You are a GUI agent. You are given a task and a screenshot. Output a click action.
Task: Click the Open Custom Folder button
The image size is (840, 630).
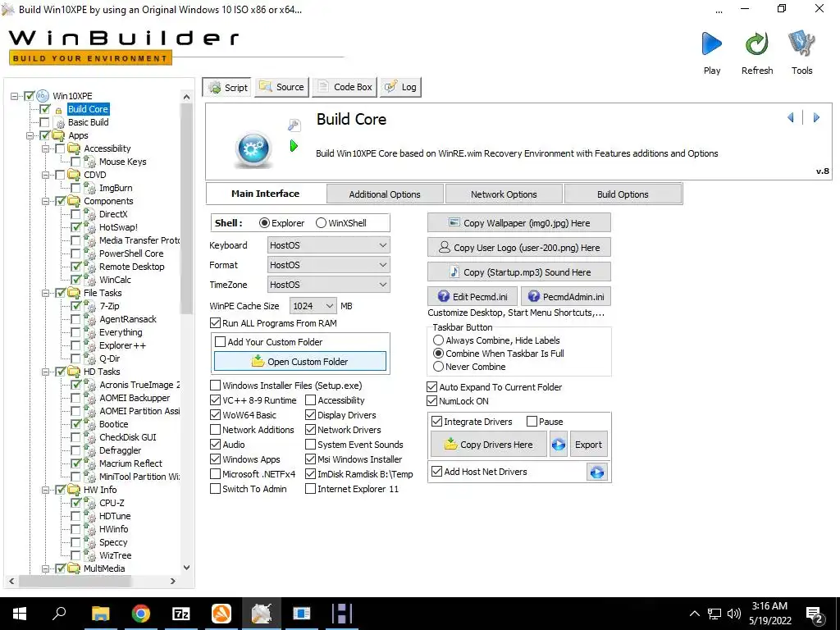[300, 362]
